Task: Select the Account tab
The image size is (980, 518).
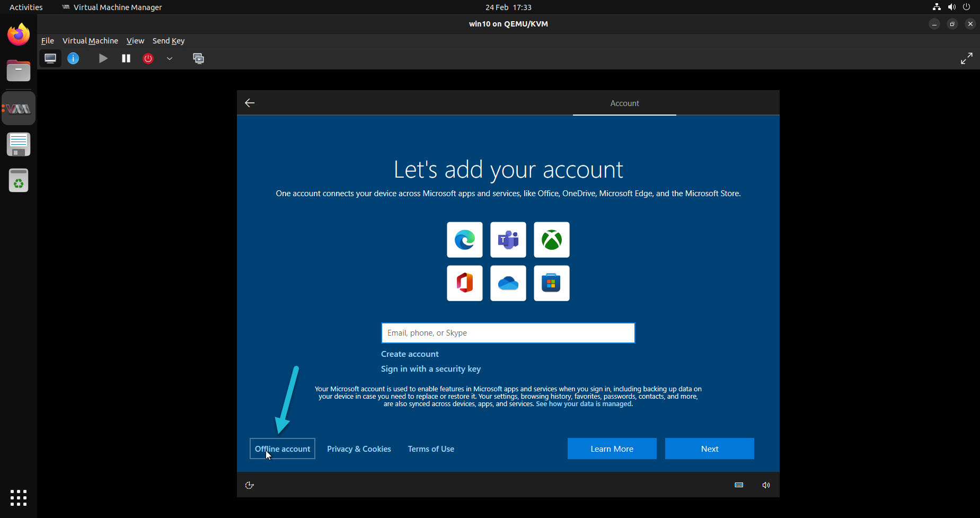Action: point(624,103)
